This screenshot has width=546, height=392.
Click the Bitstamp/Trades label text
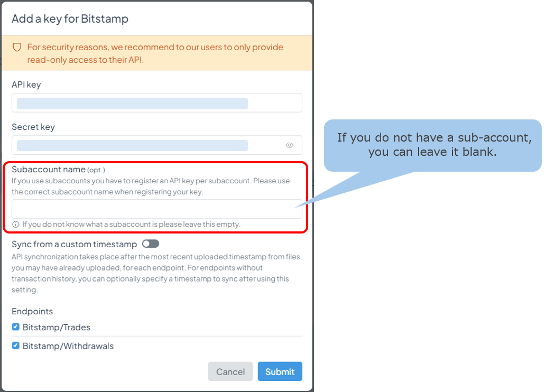click(x=57, y=327)
